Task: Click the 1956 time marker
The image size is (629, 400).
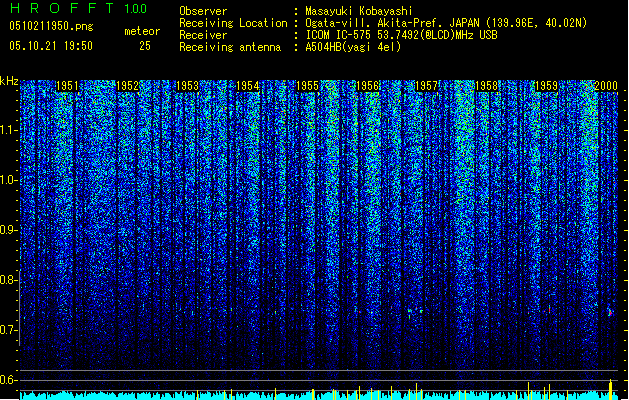Action: (367, 86)
